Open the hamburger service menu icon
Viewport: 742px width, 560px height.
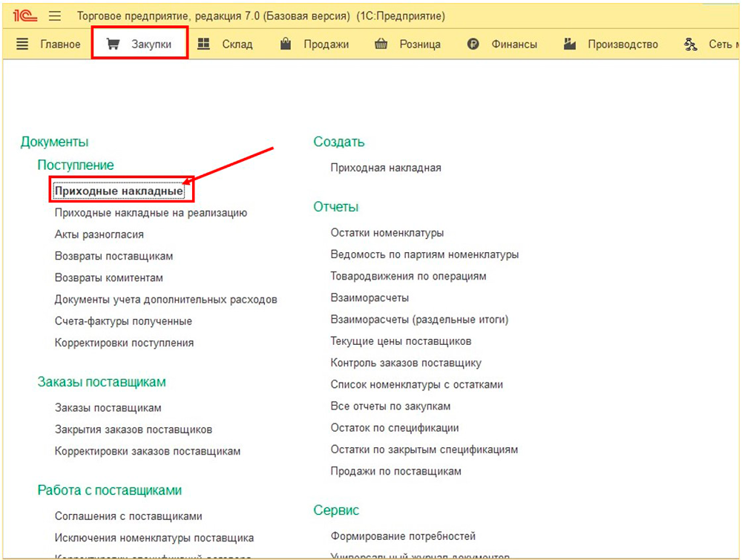pos(55,16)
